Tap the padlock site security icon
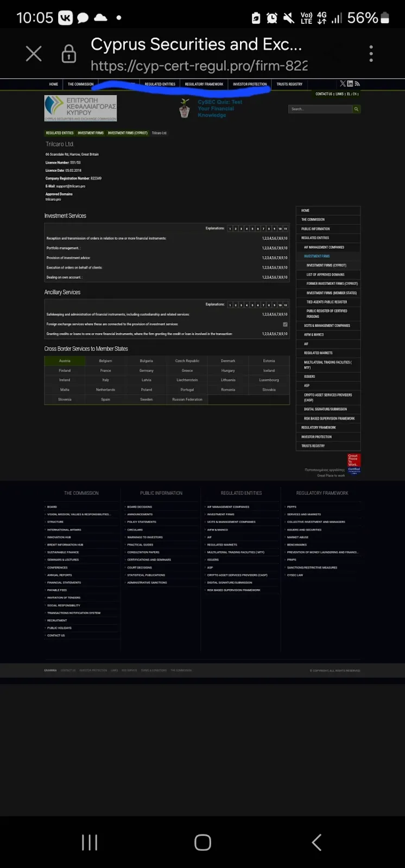This screenshot has height=868, width=405. (x=69, y=54)
